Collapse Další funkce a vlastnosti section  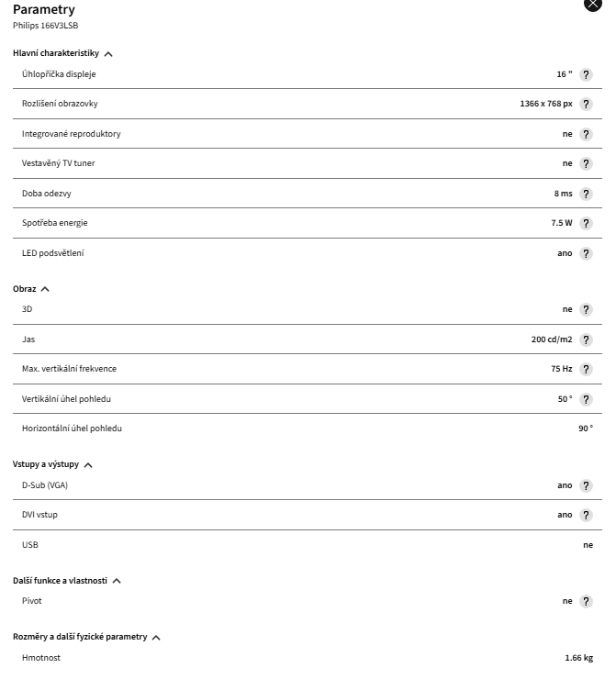pyautogui.click(x=117, y=581)
